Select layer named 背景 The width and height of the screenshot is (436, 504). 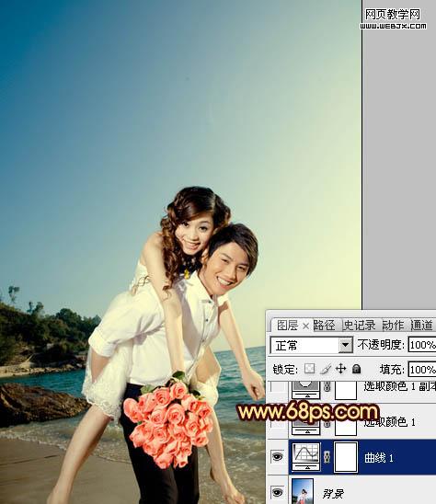333,493
